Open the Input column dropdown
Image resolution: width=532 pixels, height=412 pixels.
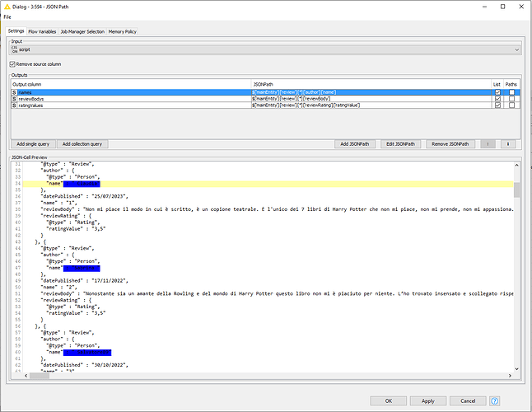[x=516, y=49]
